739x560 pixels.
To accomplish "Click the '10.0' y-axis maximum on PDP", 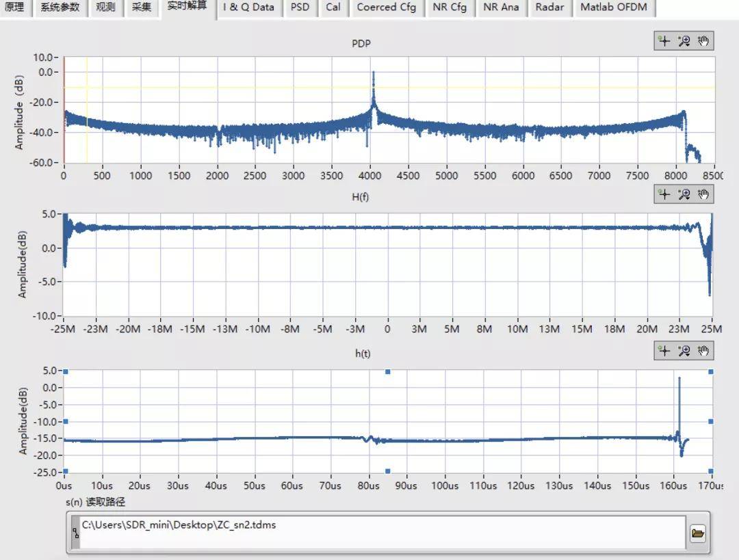I will (x=43, y=57).
